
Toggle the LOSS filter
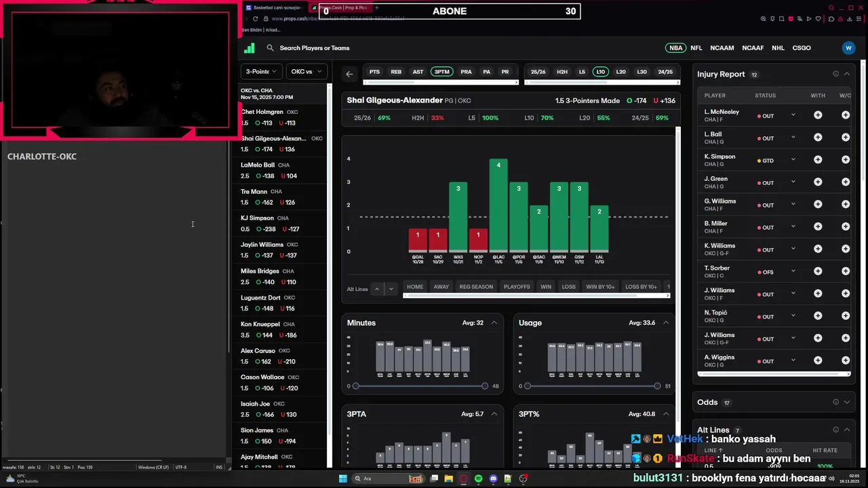click(568, 287)
